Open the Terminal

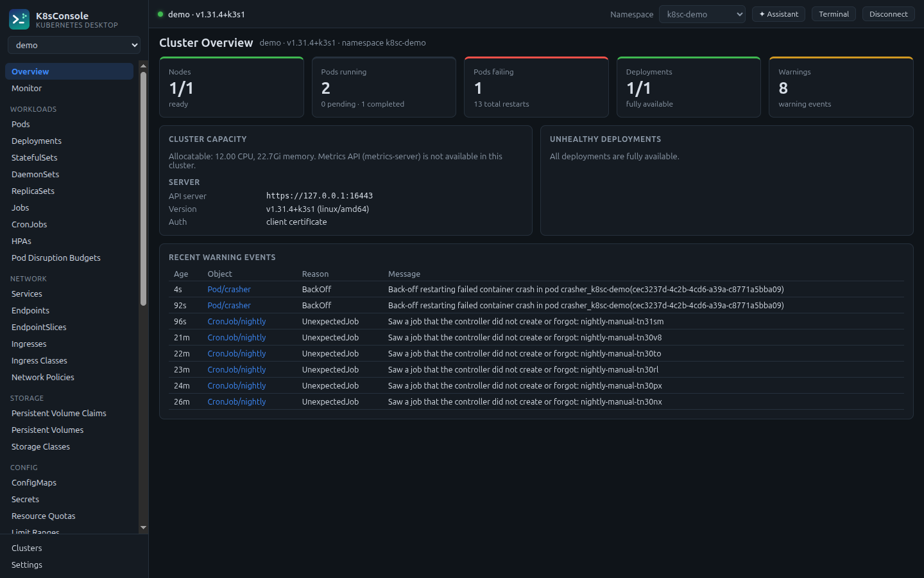tap(834, 14)
